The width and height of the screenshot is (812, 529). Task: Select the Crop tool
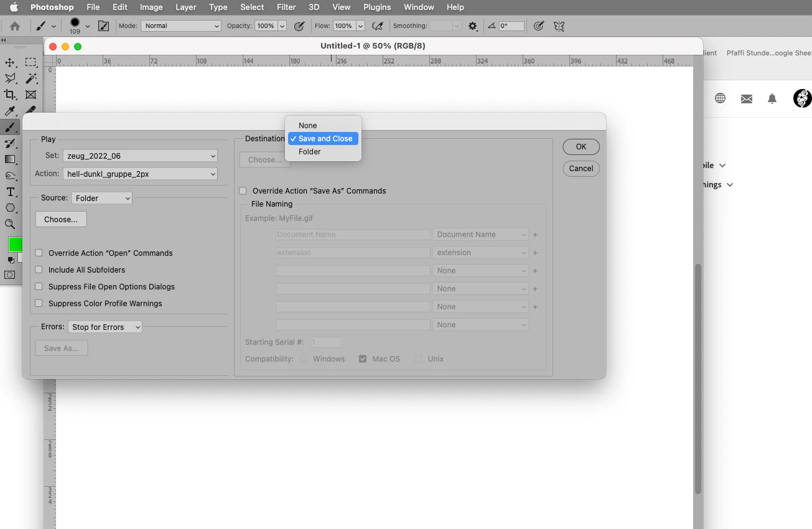click(x=11, y=95)
